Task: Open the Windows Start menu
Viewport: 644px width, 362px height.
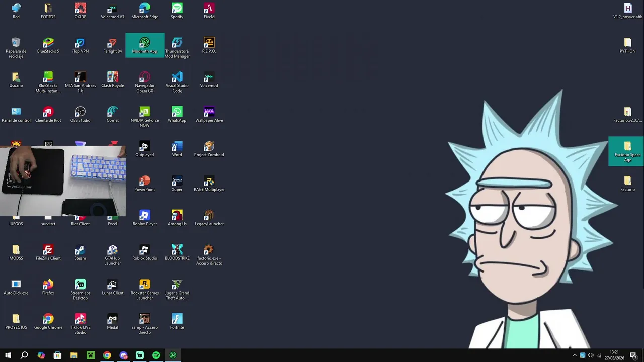Action: (8, 355)
